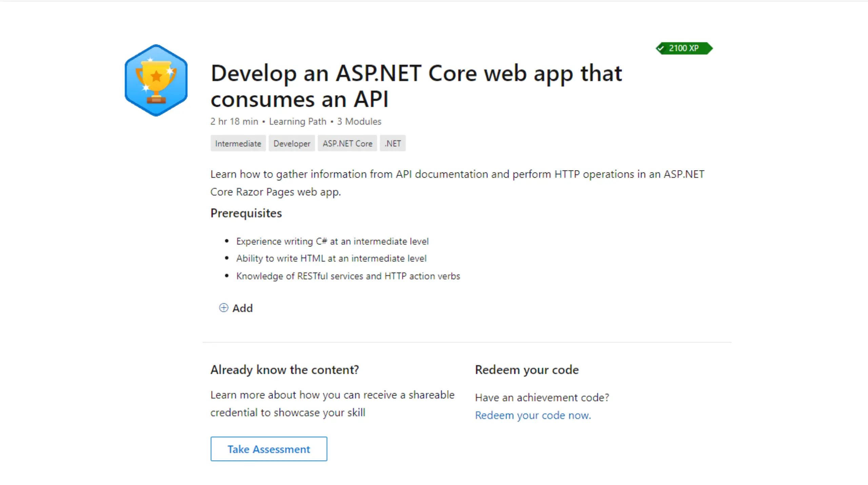Image resolution: width=868 pixels, height=485 pixels.
Task: Select the .NET tag
Action: tap(393, 143)
